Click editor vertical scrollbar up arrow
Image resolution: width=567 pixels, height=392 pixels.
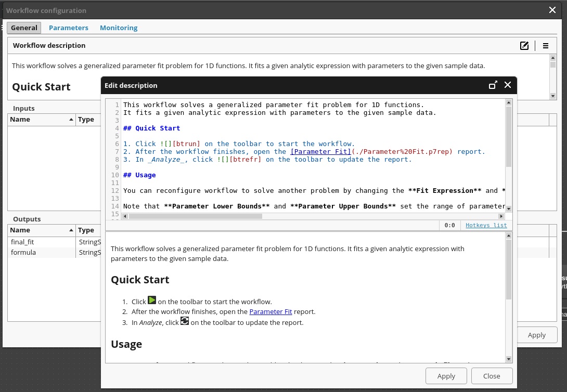click(508, 102)
